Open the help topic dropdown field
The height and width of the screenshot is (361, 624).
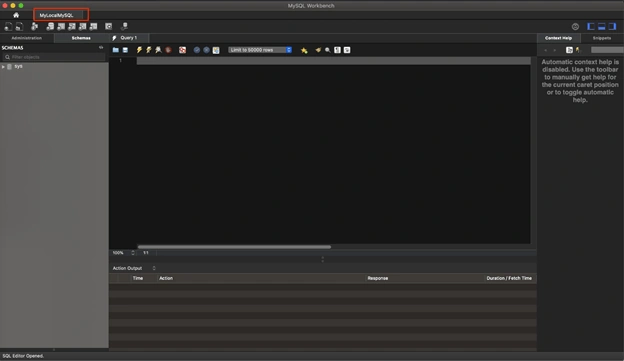607,50
